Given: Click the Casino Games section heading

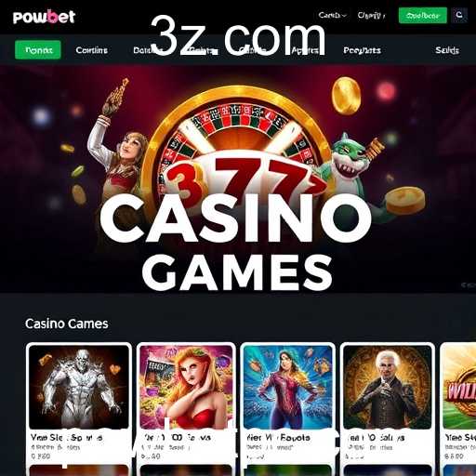Looking at the screenshot, I should pos(67,324).
